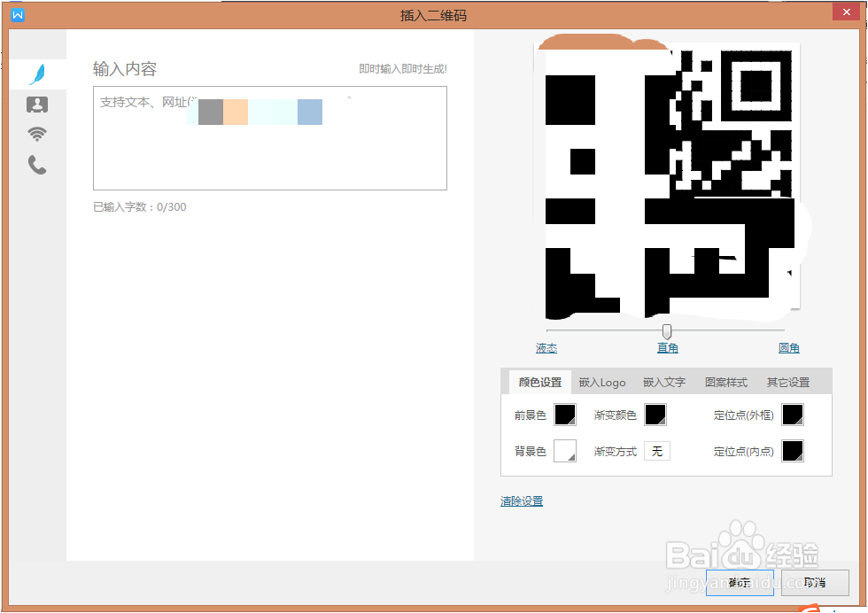This screenshot has height=613, width=868.
Task: Switch to the 颜色设置 tab
Action: [539, 382]
